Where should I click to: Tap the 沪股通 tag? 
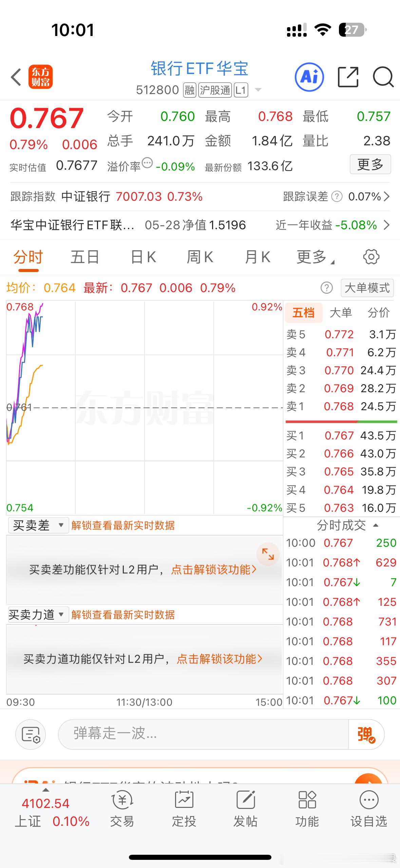(215, 90)
